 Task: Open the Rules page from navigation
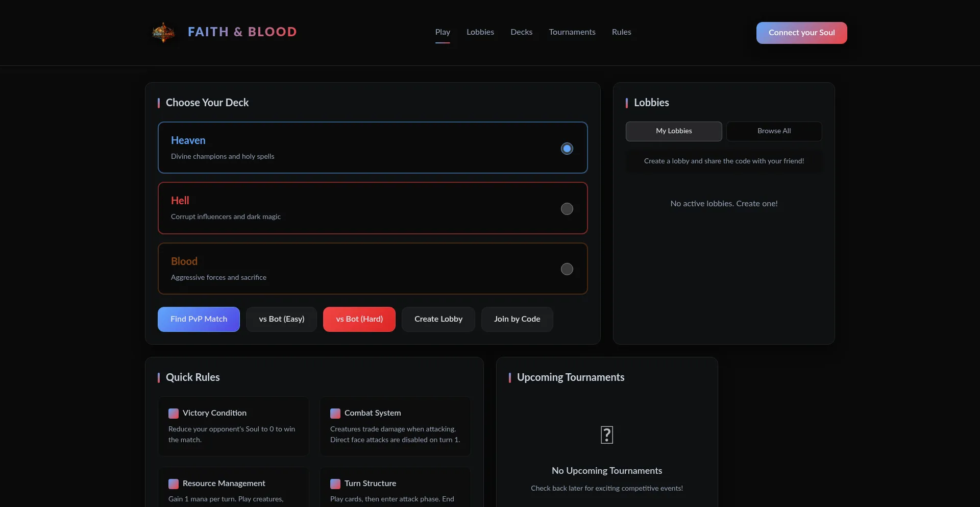point(621,32)
